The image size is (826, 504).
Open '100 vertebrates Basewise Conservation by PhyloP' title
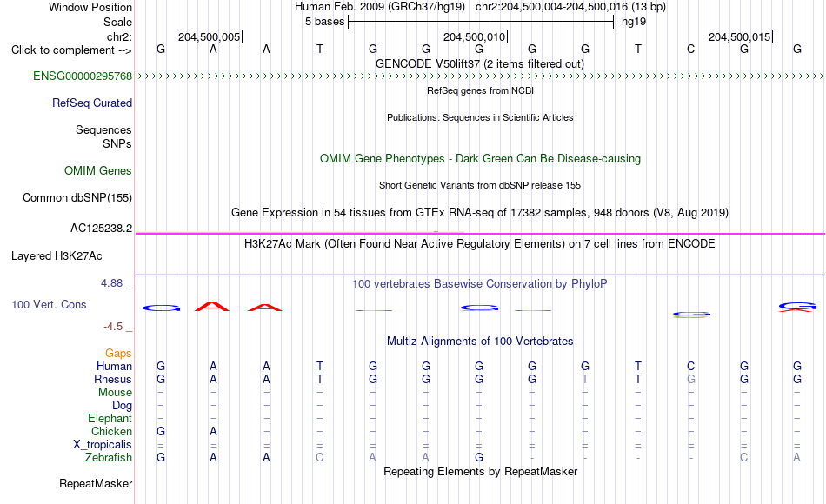coord(480,284)
